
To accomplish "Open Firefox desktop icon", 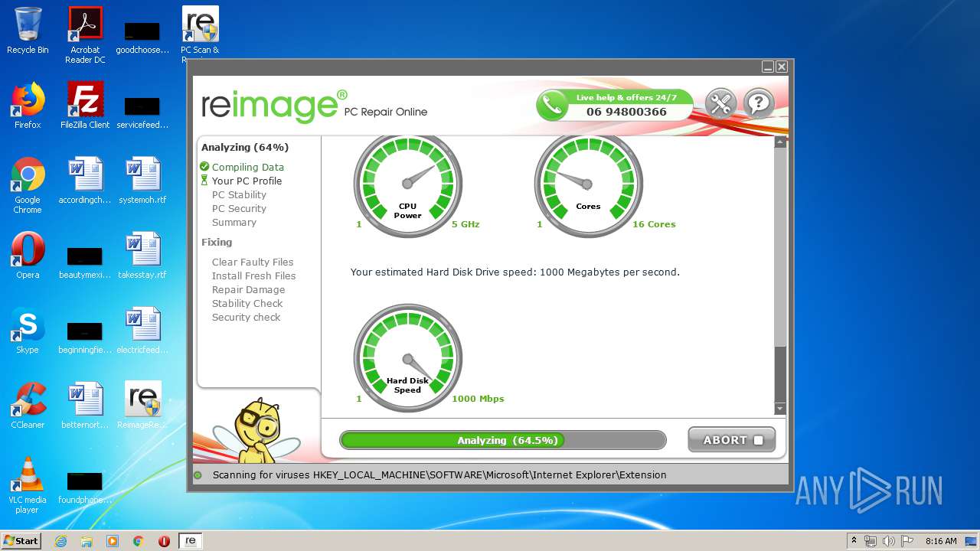I will point(28,106).
